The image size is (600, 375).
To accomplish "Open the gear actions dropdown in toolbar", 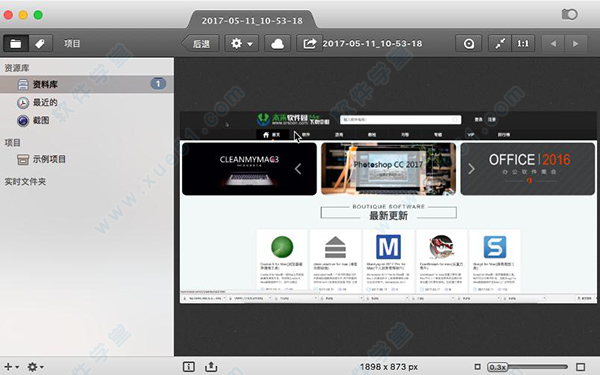I will pos(241,44).
